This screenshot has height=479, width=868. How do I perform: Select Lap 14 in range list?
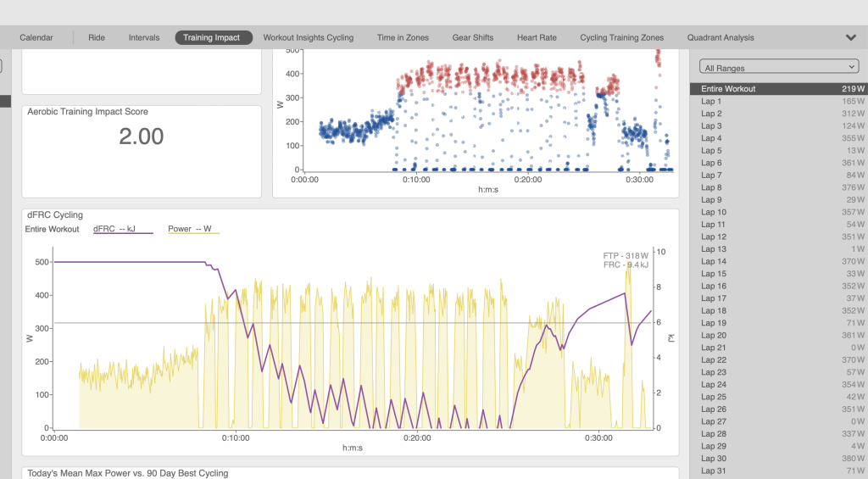779,261
